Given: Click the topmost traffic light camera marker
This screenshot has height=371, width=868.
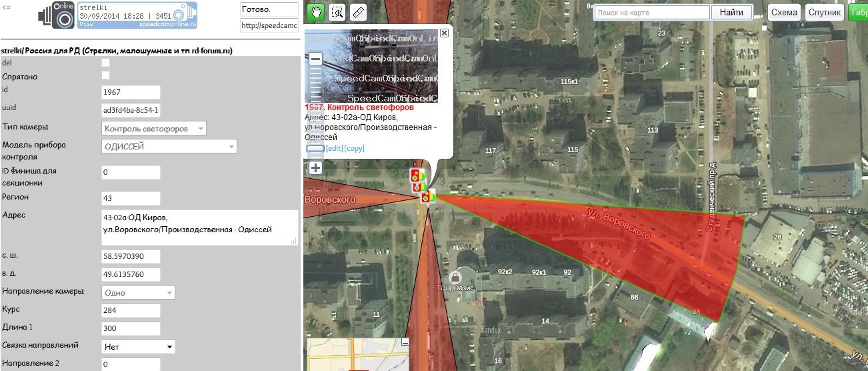Looking at the screenshot, I should 415,175.
